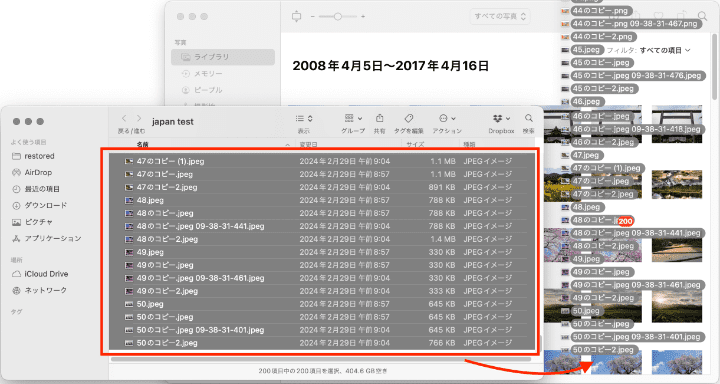Select People (ピープル) in Photos sidebar
This screenshot has width=720, height=384.
[x=202, y=90]
